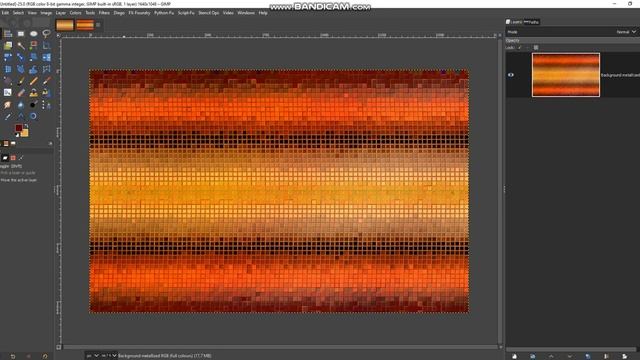Open the Filters menu
640x360 pixels.
(x=104, y=13)
